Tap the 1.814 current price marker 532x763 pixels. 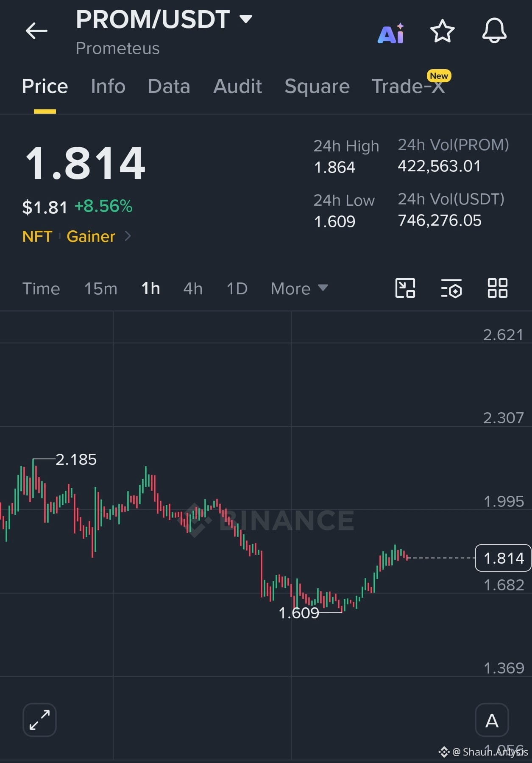tap(503, 558)
